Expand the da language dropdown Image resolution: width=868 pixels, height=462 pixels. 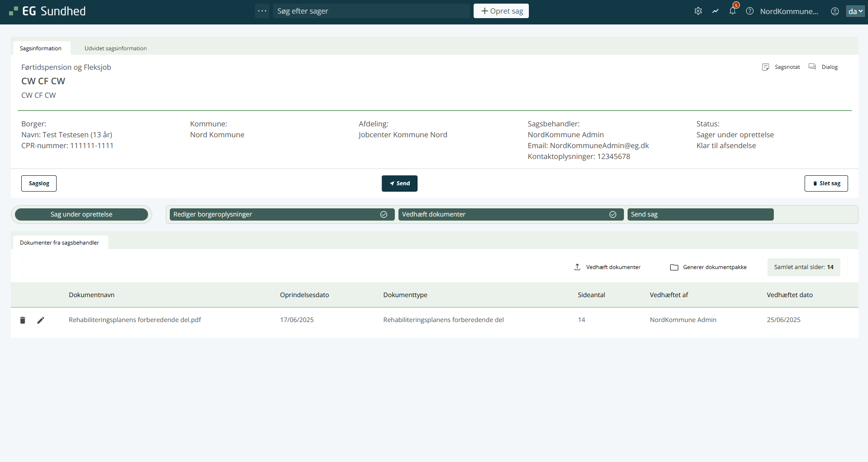pyautogui.click(x=855, y=11)
